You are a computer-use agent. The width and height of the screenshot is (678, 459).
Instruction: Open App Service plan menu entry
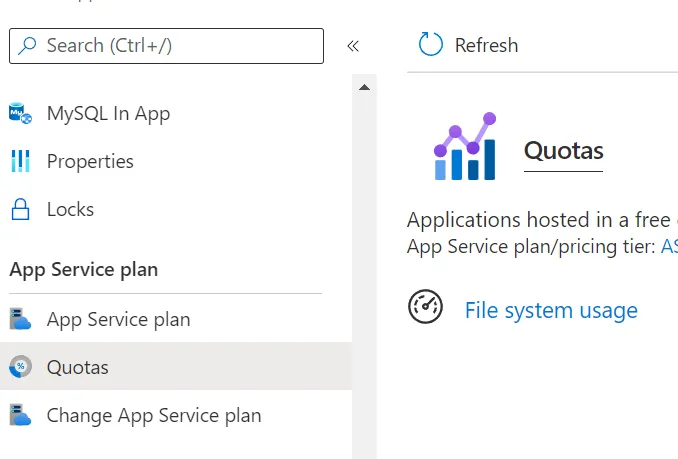(118, 320)
